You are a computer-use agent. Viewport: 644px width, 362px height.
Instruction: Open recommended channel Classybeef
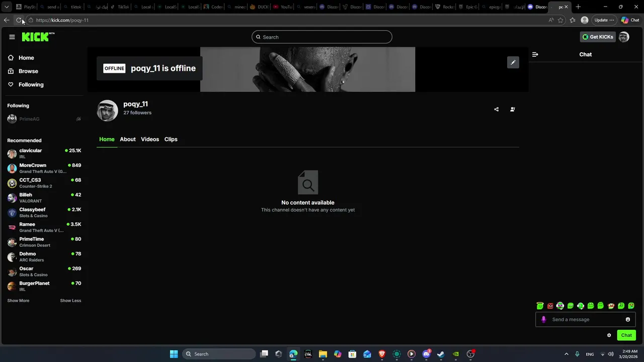44,212
